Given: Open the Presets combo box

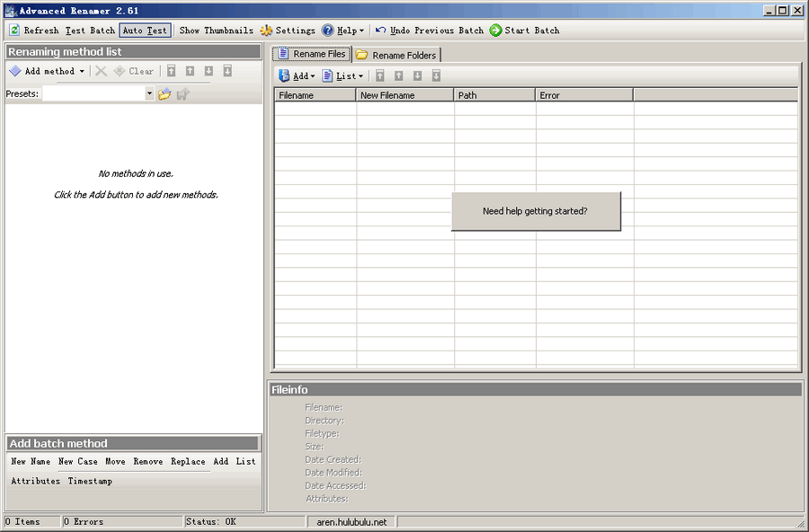Looking at the screenshot, I should point(149,94).
